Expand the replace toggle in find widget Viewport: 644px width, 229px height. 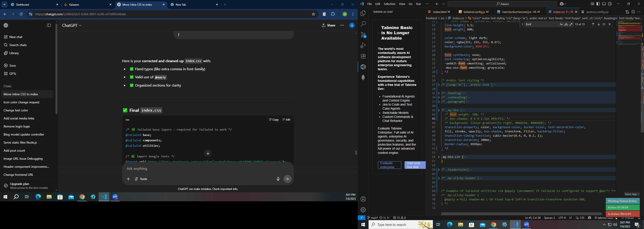(x=522, y=24)
